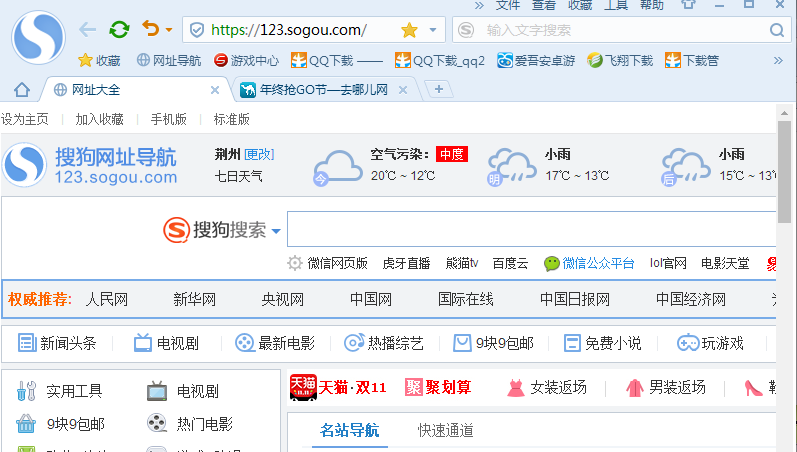Image resolution: width=797 pixels, height=452 pixels.
Task: Select the 快速通道 tab
Action: coord(446,431)
